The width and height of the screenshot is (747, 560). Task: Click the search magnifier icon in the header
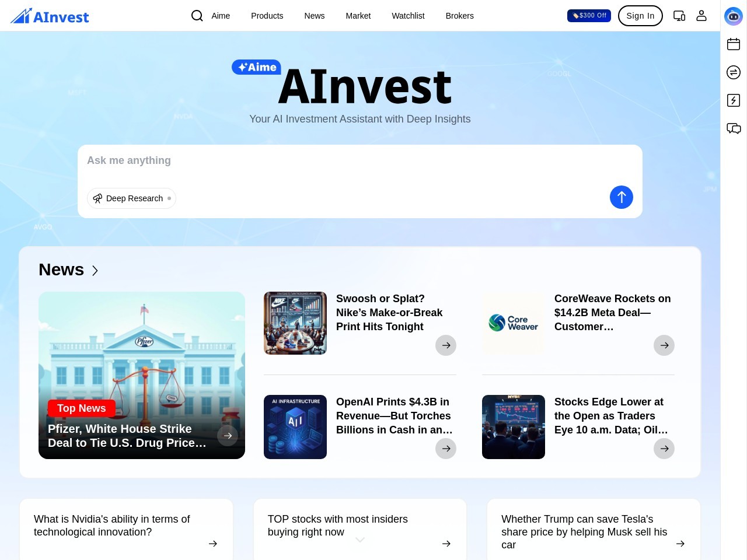(197, 16)
